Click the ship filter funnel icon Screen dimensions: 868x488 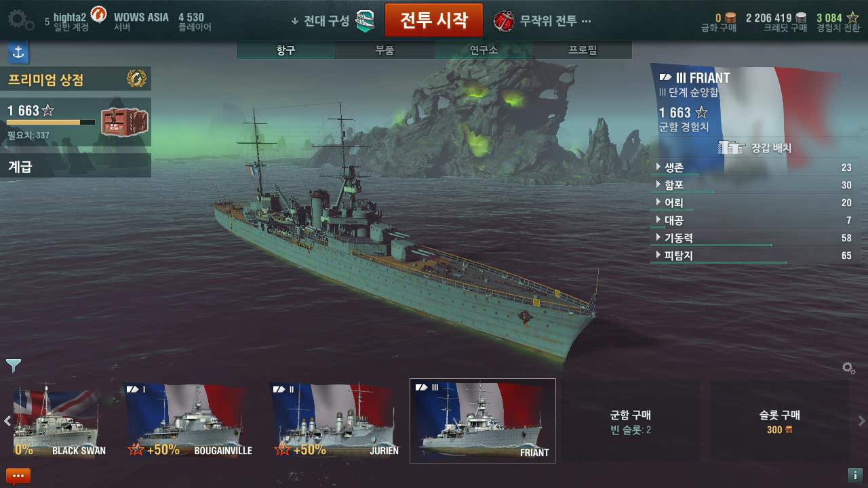point(14,366)
